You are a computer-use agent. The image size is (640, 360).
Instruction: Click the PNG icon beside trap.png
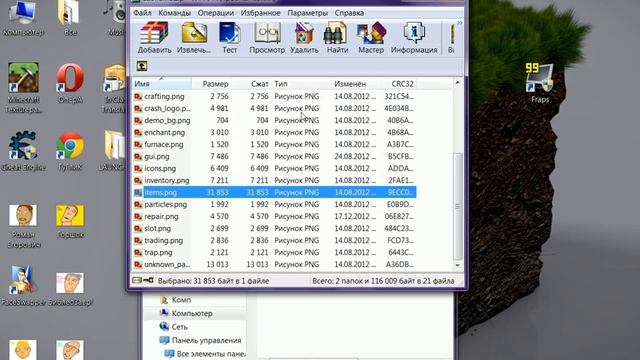tap(138, 252)
